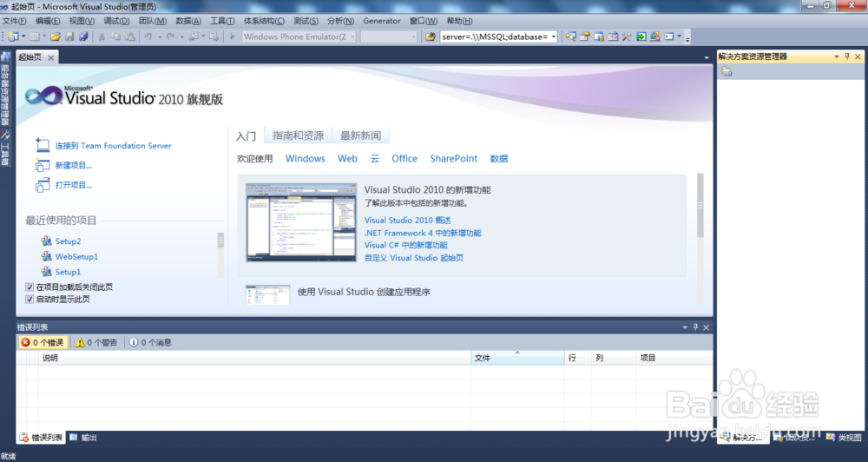Viewport: 868px width, 462px height.
Task: Click the Redo arrow icon
Action: coord(171,36)
